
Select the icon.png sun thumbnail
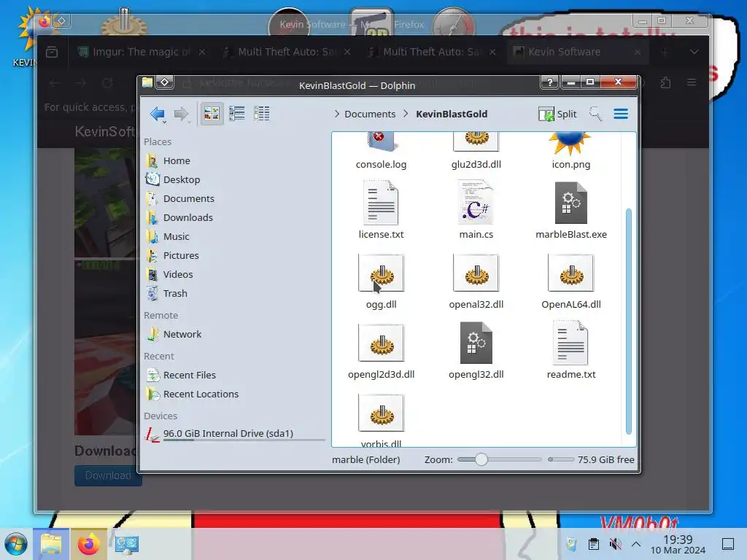[x=570, y=145]
